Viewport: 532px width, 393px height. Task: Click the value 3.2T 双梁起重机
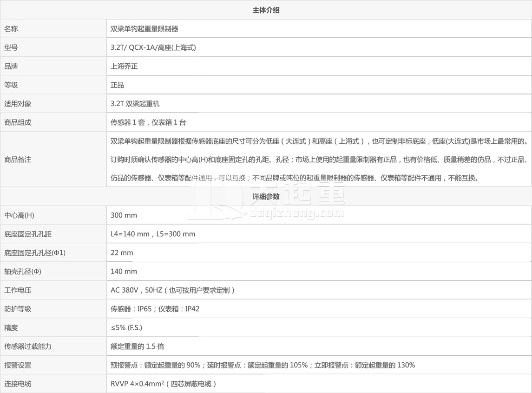click(x=135, y=104)
